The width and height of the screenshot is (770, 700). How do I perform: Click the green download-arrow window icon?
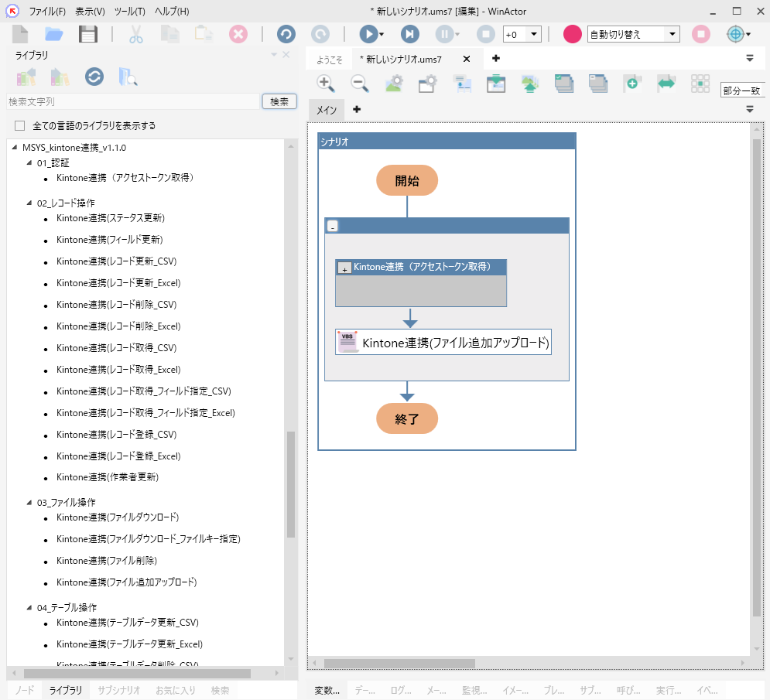(496, 84)
